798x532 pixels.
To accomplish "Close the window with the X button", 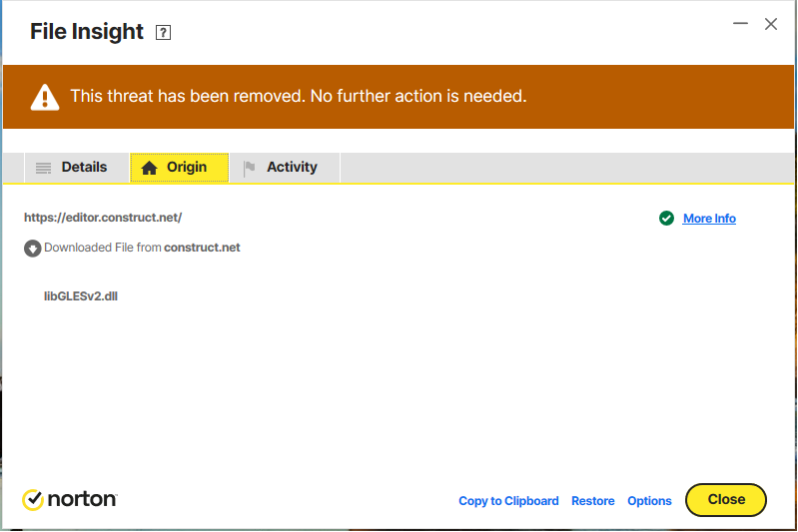I will tap(770, 24).
